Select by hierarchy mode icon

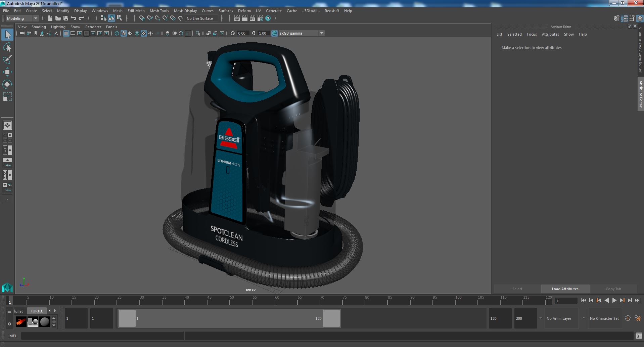(x=103, y=18)
